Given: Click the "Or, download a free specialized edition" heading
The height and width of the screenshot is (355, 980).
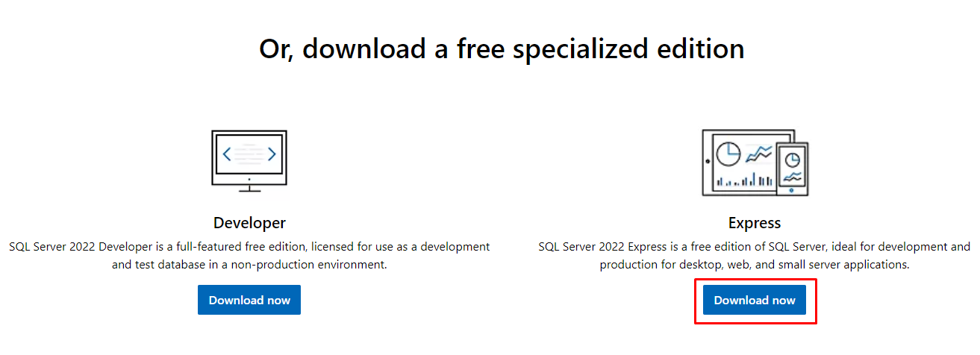Looking at the screenshot, I should click(x=502, y=48).
